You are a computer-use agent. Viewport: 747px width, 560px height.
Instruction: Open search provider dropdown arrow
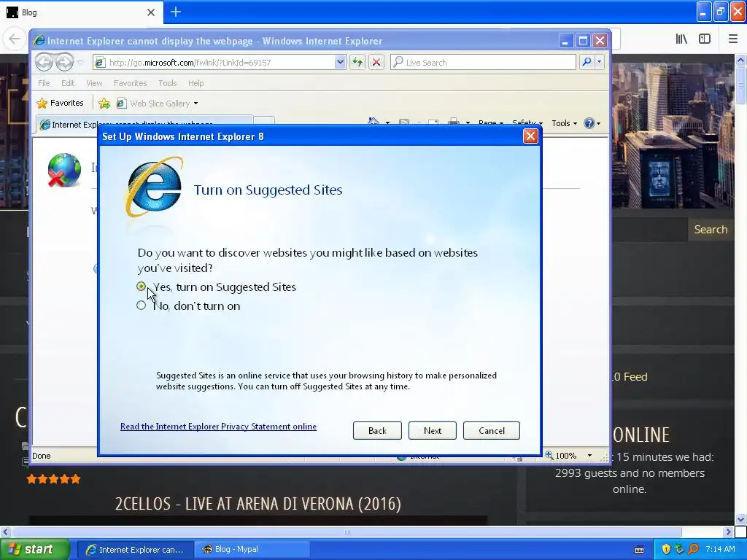pyautogui.click(x=600, y=62)
